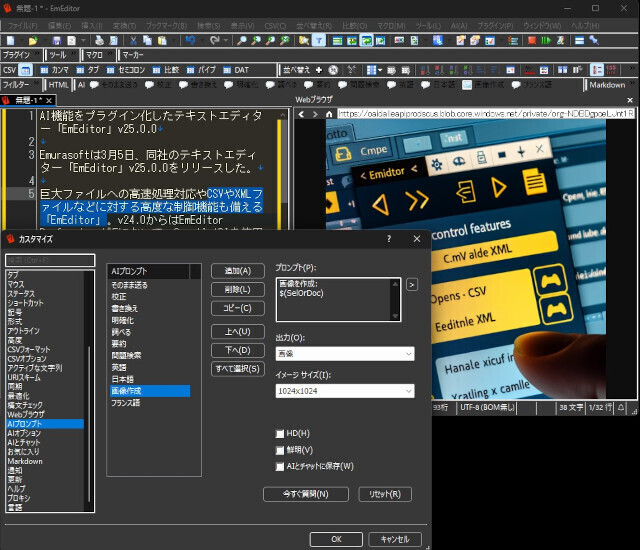The width and height of the screenshot is (640, 550).
Task: Open the ヘルプ(H) menu
Action: (x=585, y=25)
